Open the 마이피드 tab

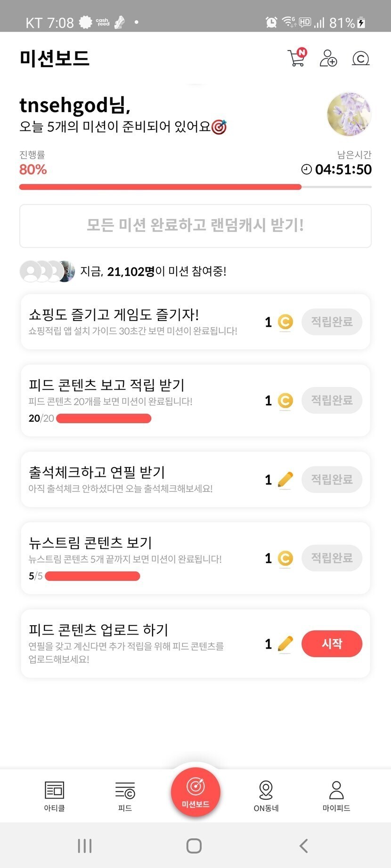coord(336,796)
